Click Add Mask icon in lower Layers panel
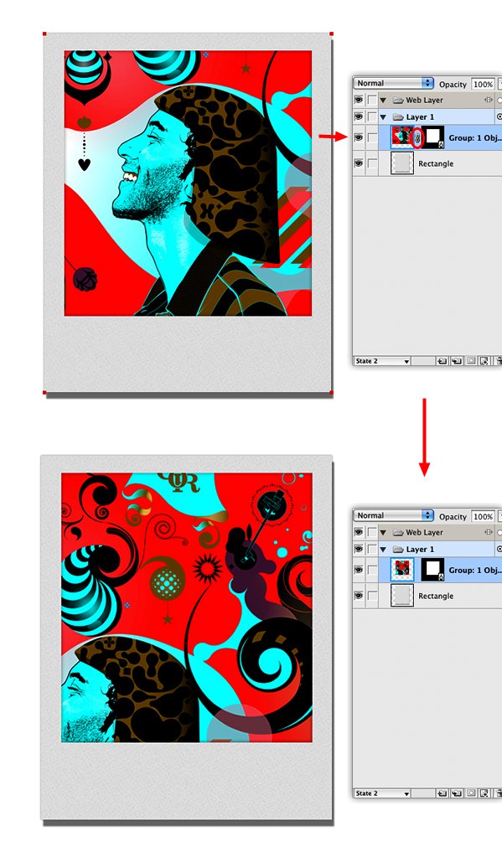The image size is (502, 868). click(x=471, y=793)
